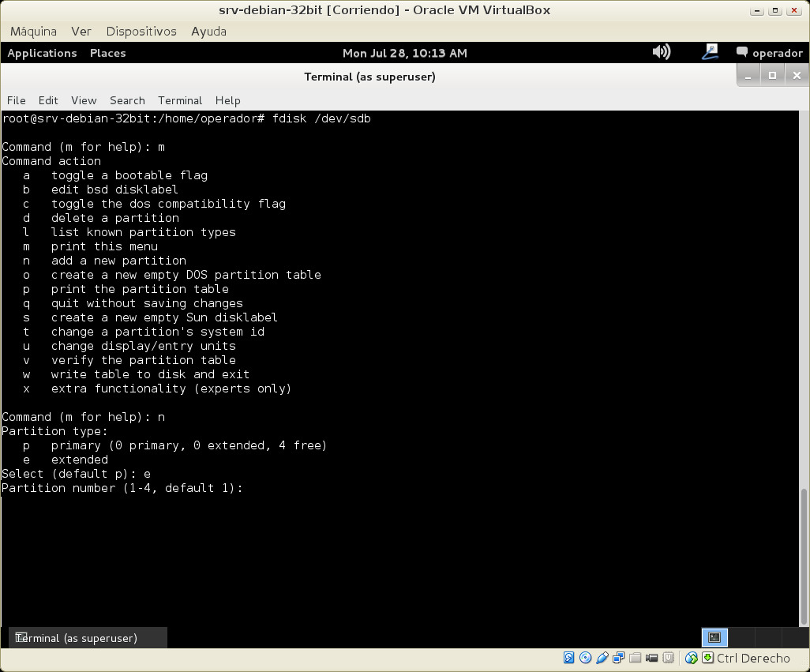Open the terminal's Edit menu
Image resolution: width=810 pixels, height=672 pixels.
pyautogui.click(x=48, y=100)
